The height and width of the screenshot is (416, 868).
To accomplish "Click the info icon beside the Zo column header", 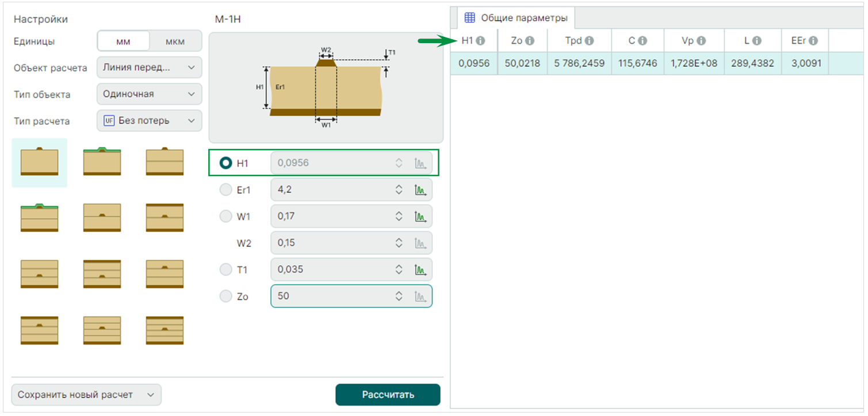I will pyautogui.click(x=530, y=41).
